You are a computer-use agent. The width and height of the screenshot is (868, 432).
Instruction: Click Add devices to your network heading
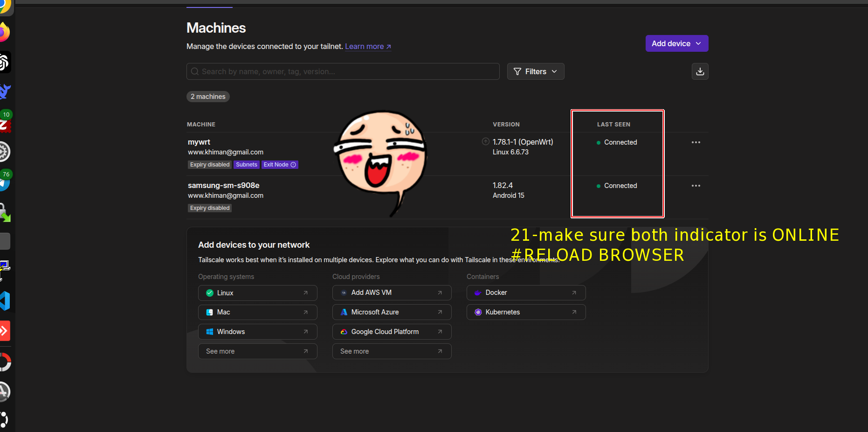(x=254, y=245)
